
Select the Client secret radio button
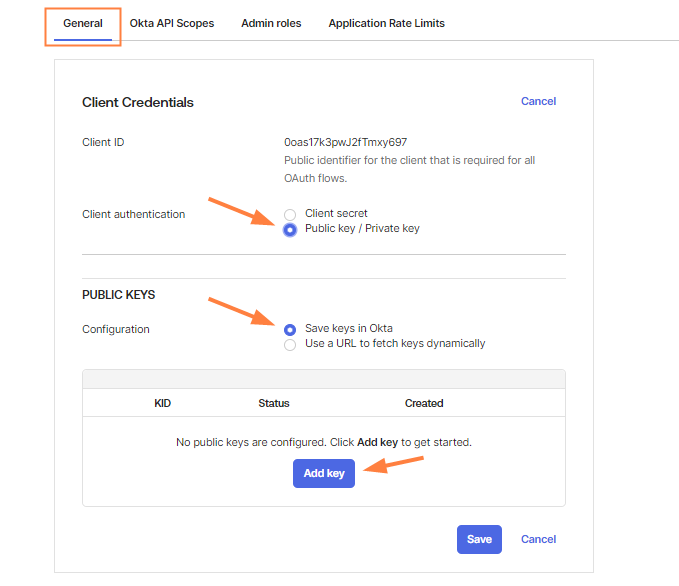[x=290, y=214]
